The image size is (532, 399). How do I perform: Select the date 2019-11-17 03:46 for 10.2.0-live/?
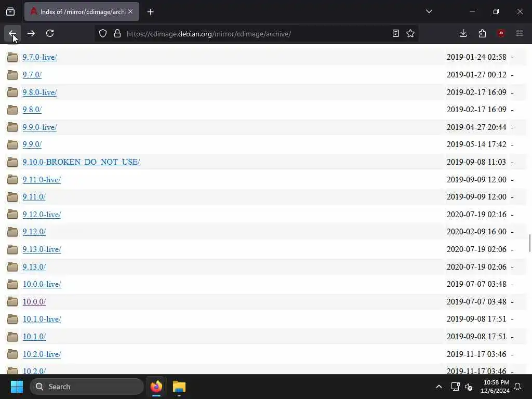click(476, 354)
